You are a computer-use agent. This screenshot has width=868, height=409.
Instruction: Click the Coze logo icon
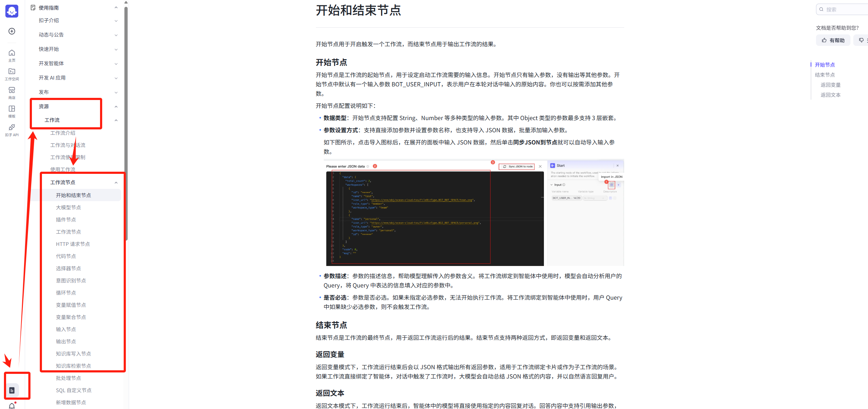point(12,11)
